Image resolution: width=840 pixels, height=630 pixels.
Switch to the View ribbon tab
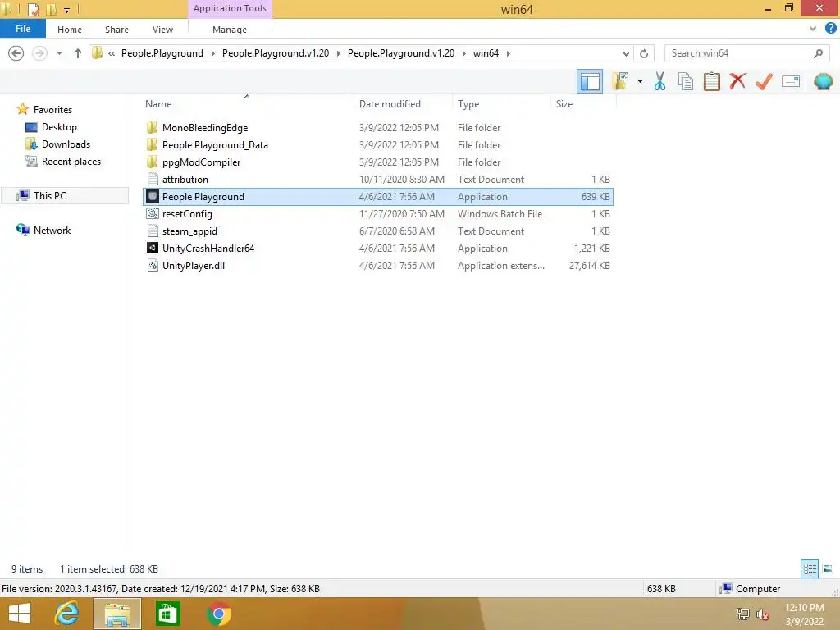(162, 30)
